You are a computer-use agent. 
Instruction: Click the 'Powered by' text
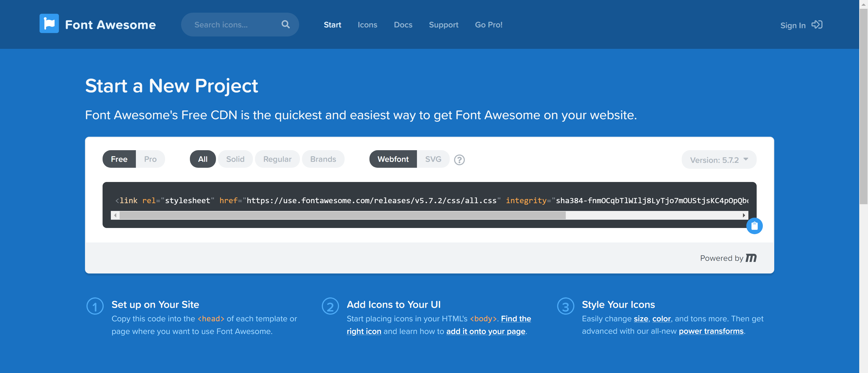(722, 258)
